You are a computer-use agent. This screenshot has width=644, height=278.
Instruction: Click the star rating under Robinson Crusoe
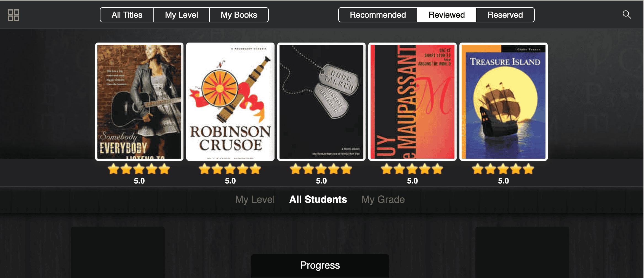click(x=230, y=169)
